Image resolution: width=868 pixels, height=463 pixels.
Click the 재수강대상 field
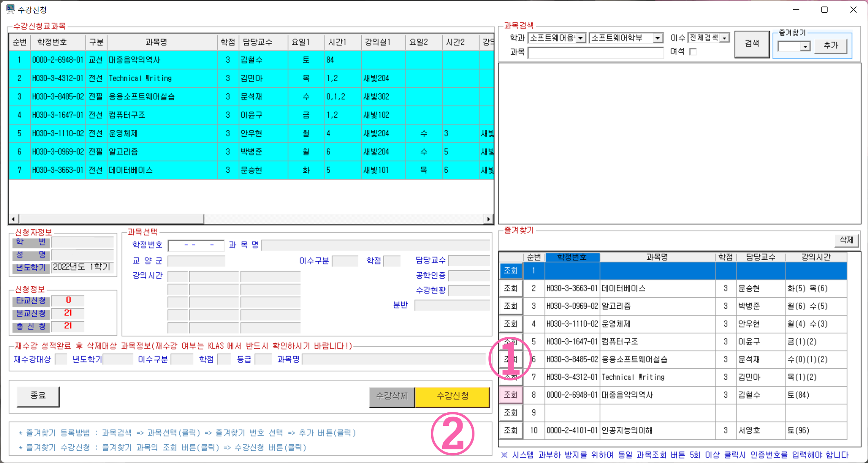coord(61,359)
